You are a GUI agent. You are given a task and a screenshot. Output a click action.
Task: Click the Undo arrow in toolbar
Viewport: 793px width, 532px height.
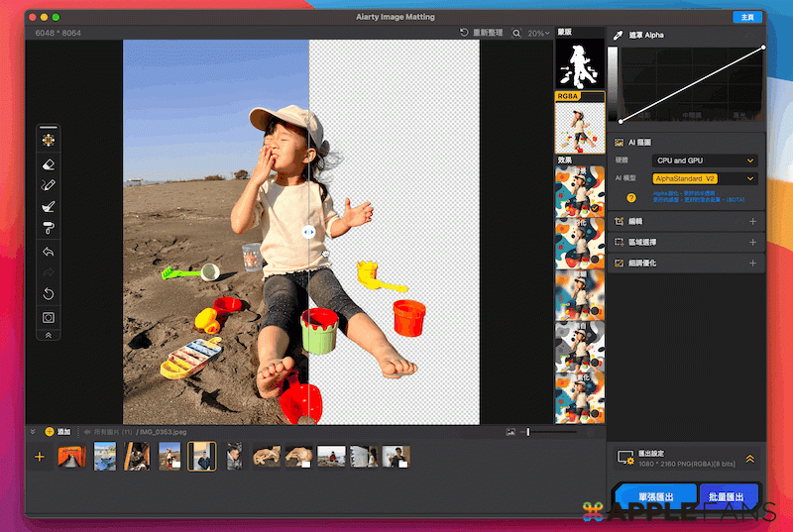49,252
